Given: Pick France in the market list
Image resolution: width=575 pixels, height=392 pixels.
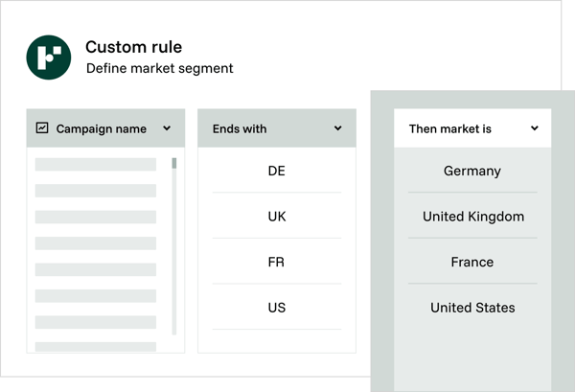Looking at the screenshot, I should pyautogui.click(x=472, y=262).
